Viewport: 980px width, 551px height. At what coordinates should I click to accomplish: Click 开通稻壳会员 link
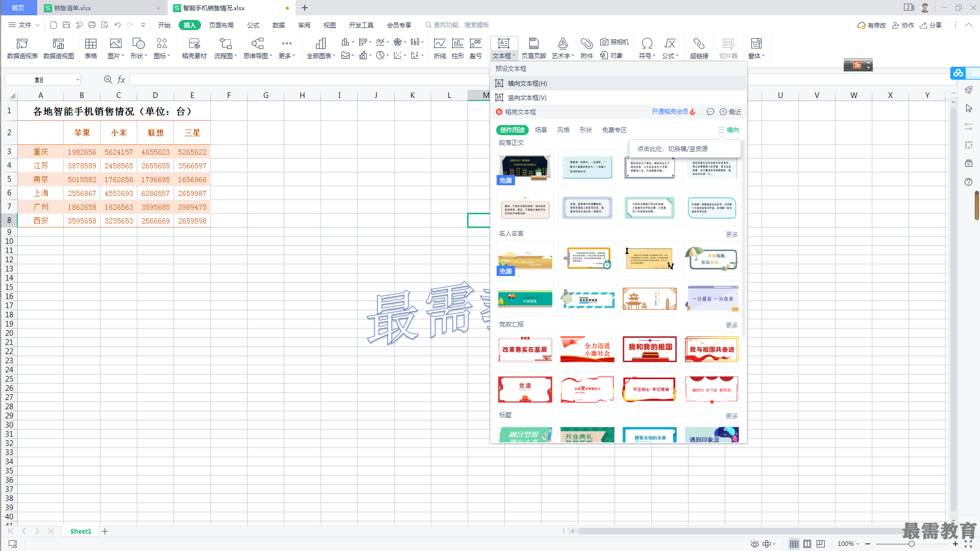673,112
